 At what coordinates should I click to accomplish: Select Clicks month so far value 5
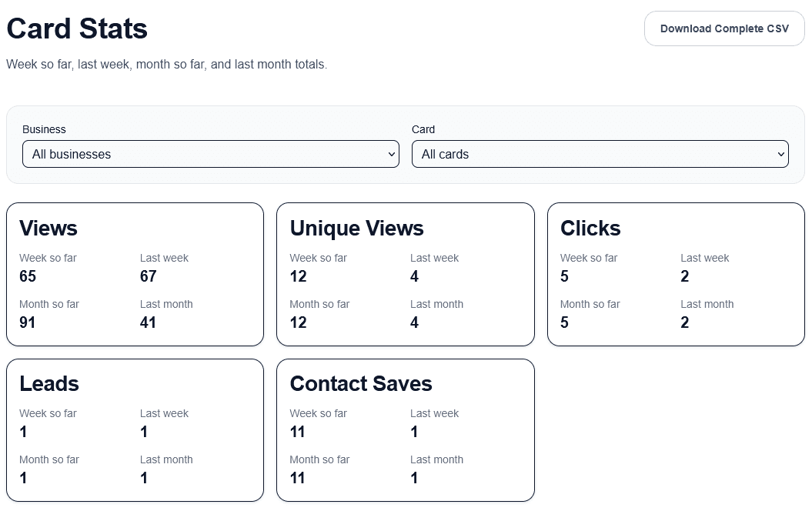tap(564, 322)
